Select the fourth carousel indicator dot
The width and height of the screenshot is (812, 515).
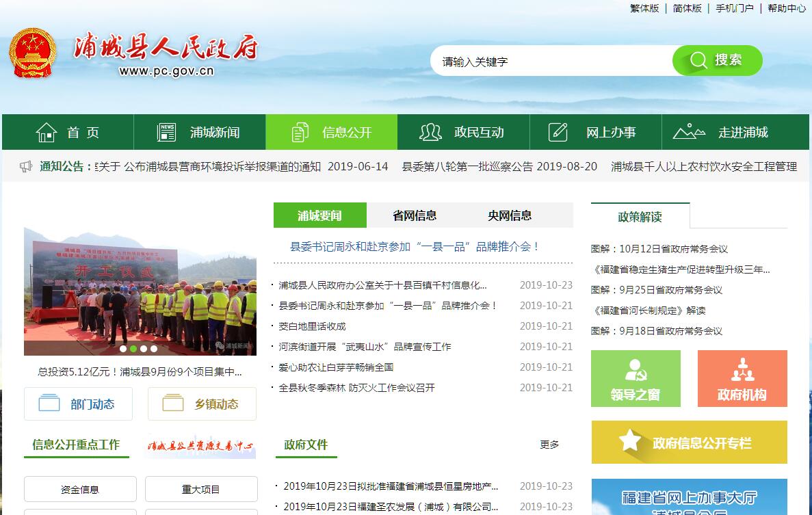pyautogui.click(x=154, y=349)
